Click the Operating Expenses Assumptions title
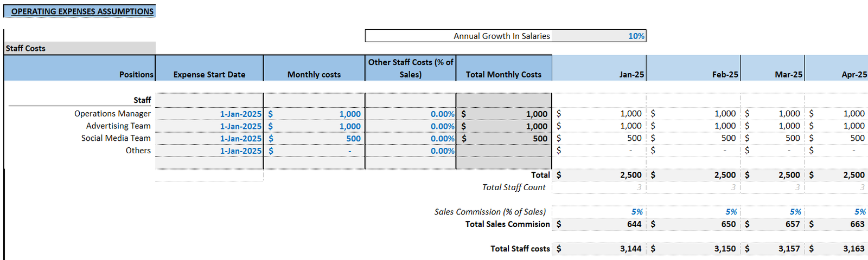 [82, 11]
